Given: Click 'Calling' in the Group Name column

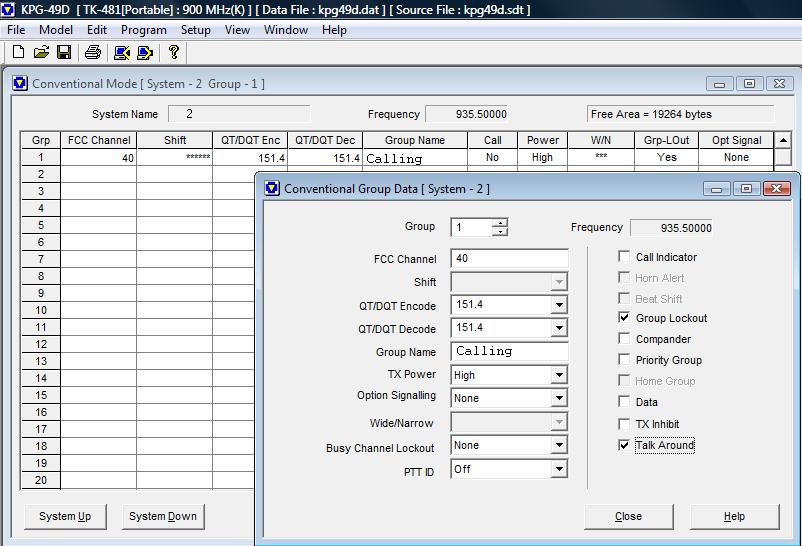Looking at the screenshot, I should tap(415, 158).
